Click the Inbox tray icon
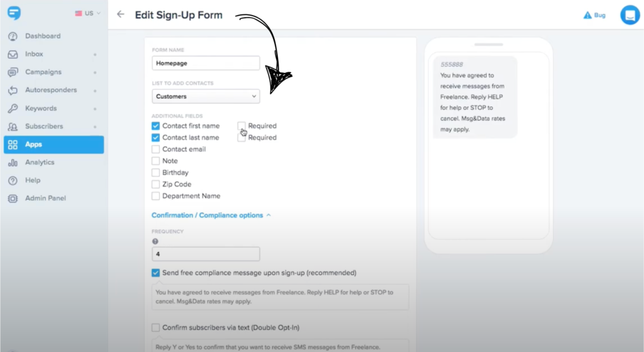 click(13, 54)
